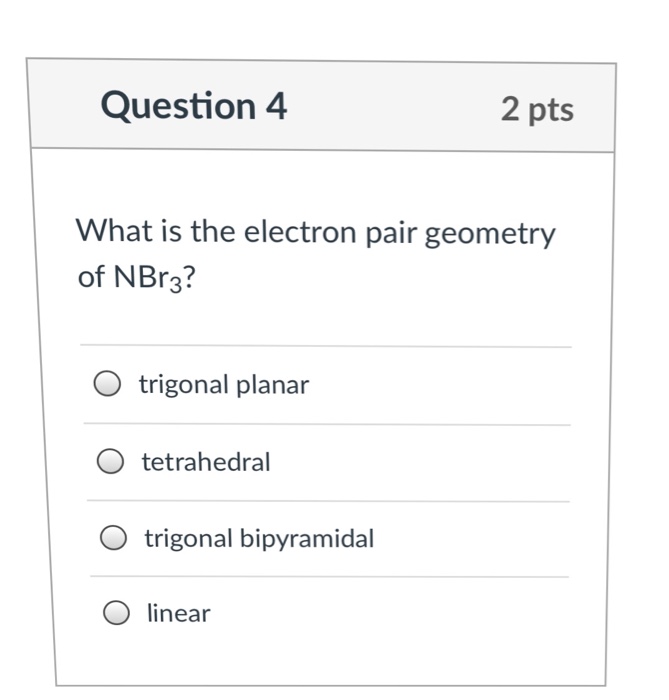Click the "2 pts" points label
This screenshot has width=669, height=700.
coord(537,109)
